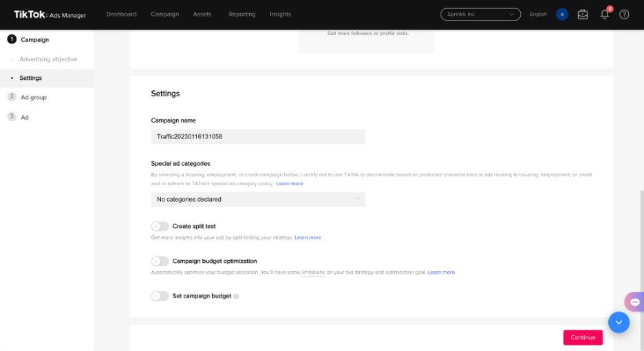Click the Settings section heading
The height and width of the screenshot is (351, 644).
click(x=165, y=94)
